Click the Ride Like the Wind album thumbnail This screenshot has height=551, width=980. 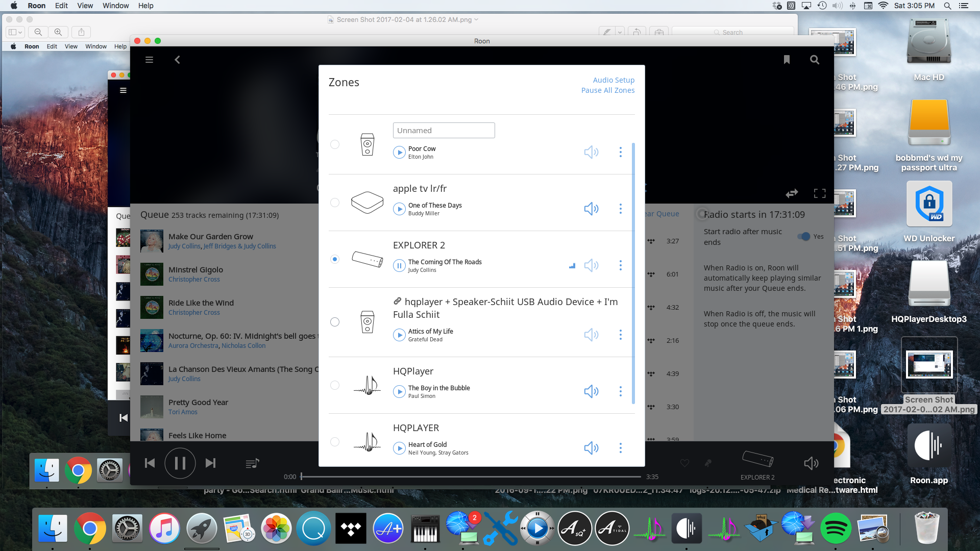pos(152,308)
